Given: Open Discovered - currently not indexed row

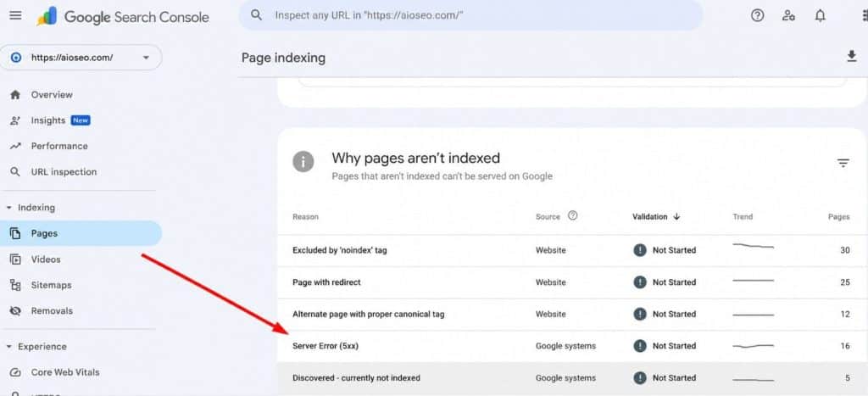Looking at the screenshot, I should 572,378.
